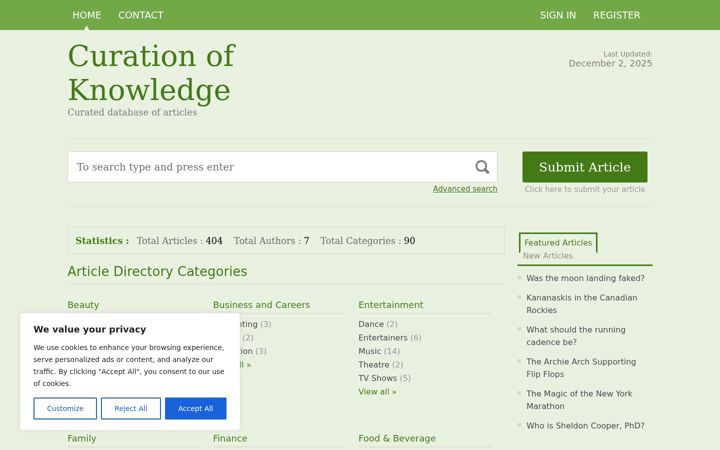Go to the CONTACT page

[141, 15]
